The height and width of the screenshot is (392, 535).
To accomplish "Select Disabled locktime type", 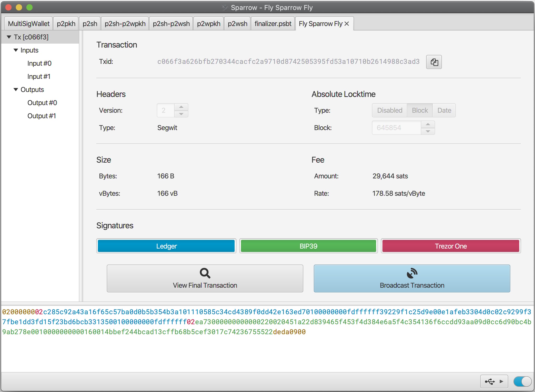I will [390, 110].
